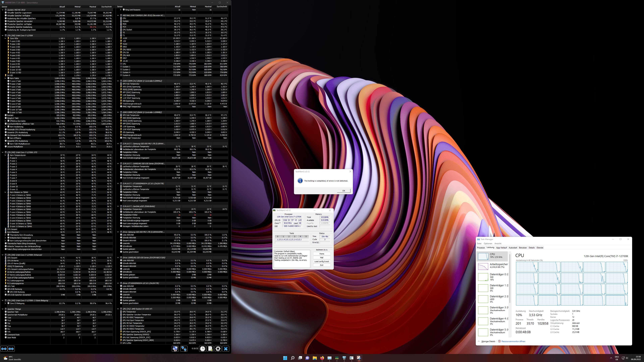
Task: Collapse CPU [#0] Intel Core i7-12700K group
Action: point(3,36)
